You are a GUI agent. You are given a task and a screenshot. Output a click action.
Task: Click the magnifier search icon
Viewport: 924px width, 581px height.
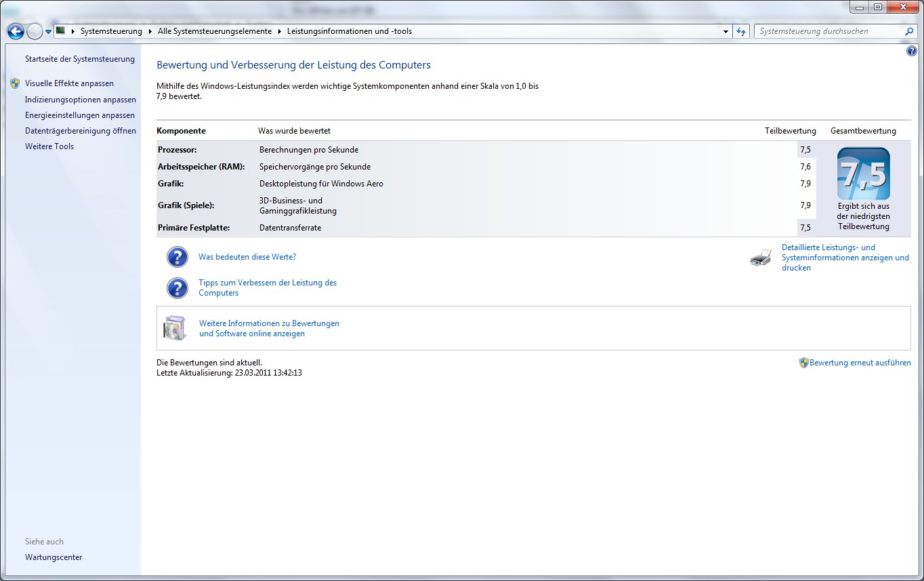tap(909, 31)
